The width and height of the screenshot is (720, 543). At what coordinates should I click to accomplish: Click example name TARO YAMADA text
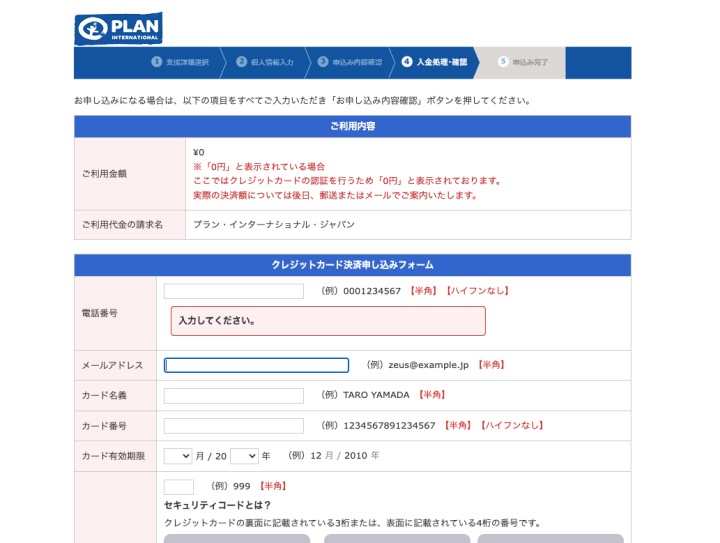(x=376, y=395)
